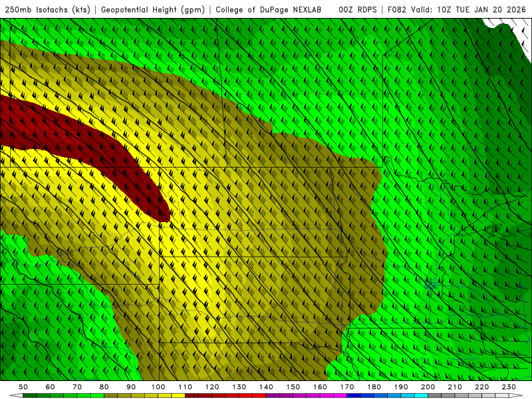Click the left arrow end of the colorbar

coord(16,396)
